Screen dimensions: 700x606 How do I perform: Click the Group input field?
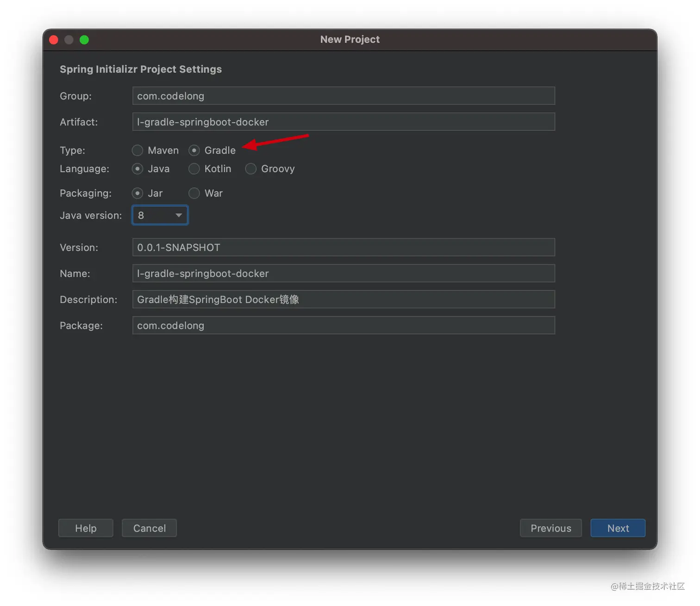tap(344, 96)
